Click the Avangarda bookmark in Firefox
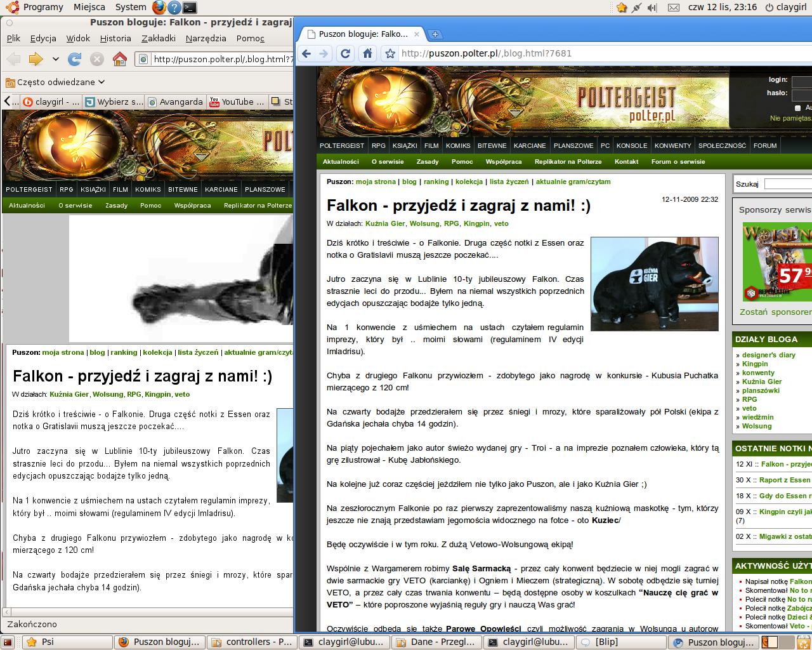This screenshot has height=650, width=812. point(176,102)
